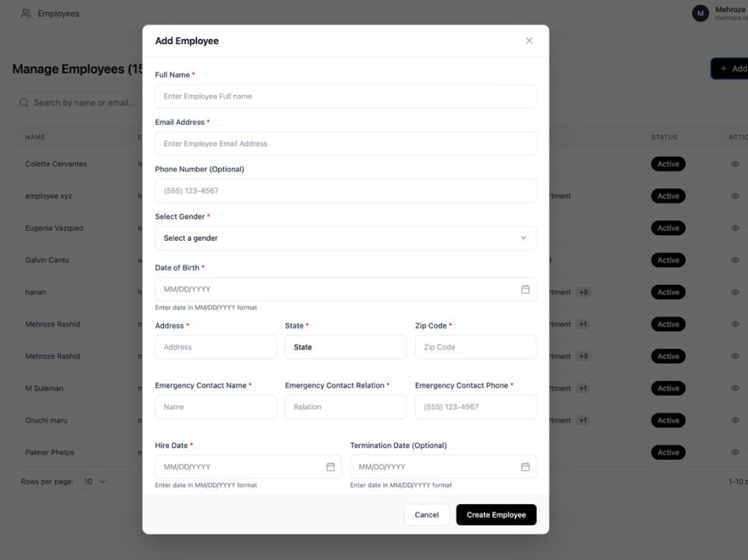This screenshot has height=560, width=748.
Task: Select the Galvin Cantu name cell
Action: tap(46, 260)
